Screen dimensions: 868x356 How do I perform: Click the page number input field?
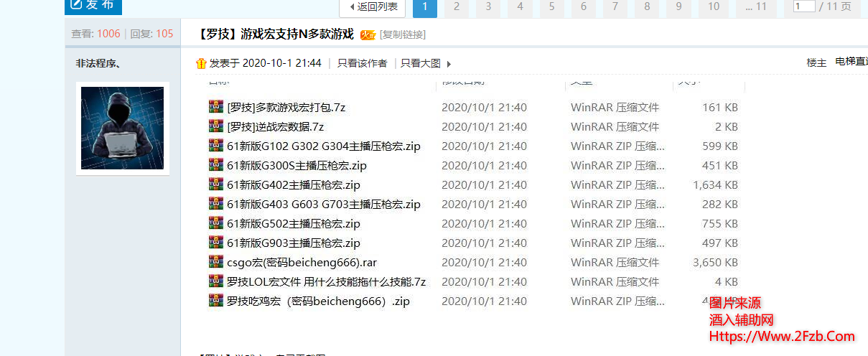point(804,6)
